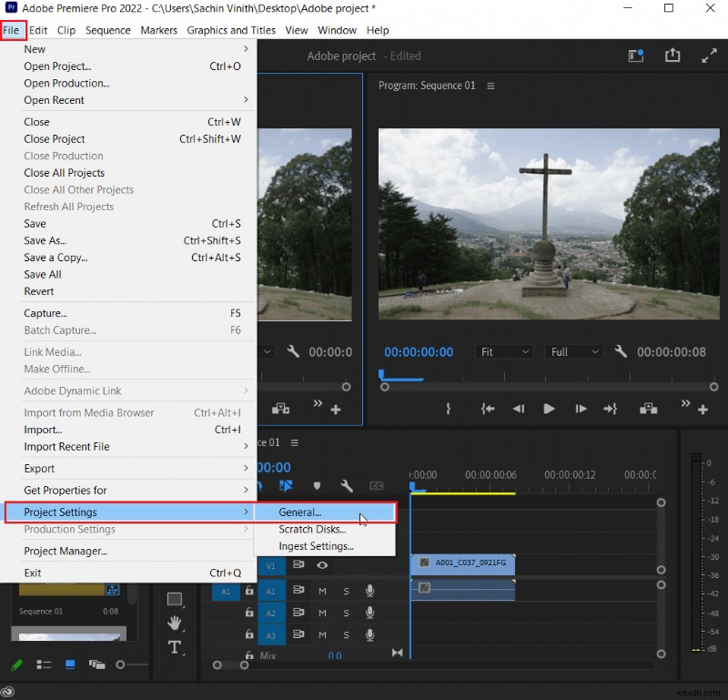Solo audio track A1
The image size is (728, 700).
(x=346, y=591)
